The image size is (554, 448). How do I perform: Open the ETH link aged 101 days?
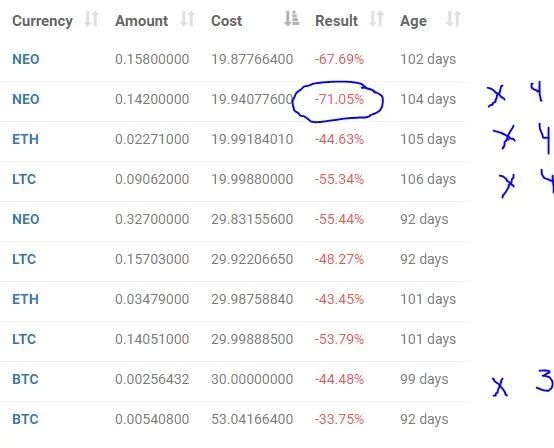25,299
